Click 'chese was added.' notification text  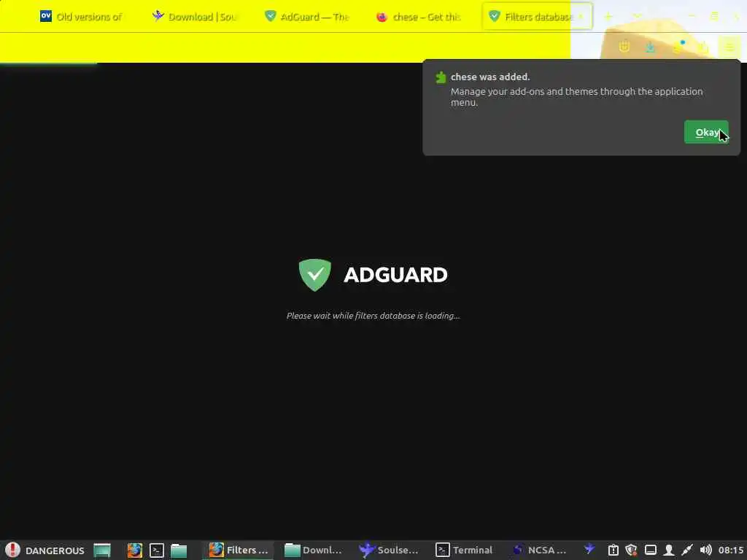490,77
